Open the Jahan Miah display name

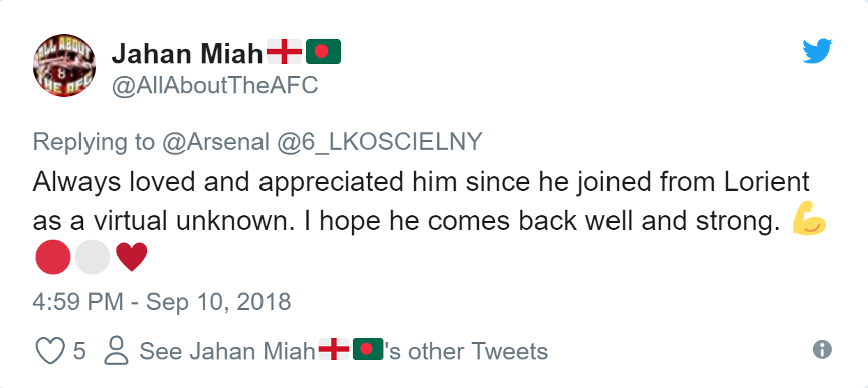pos(188,52)
